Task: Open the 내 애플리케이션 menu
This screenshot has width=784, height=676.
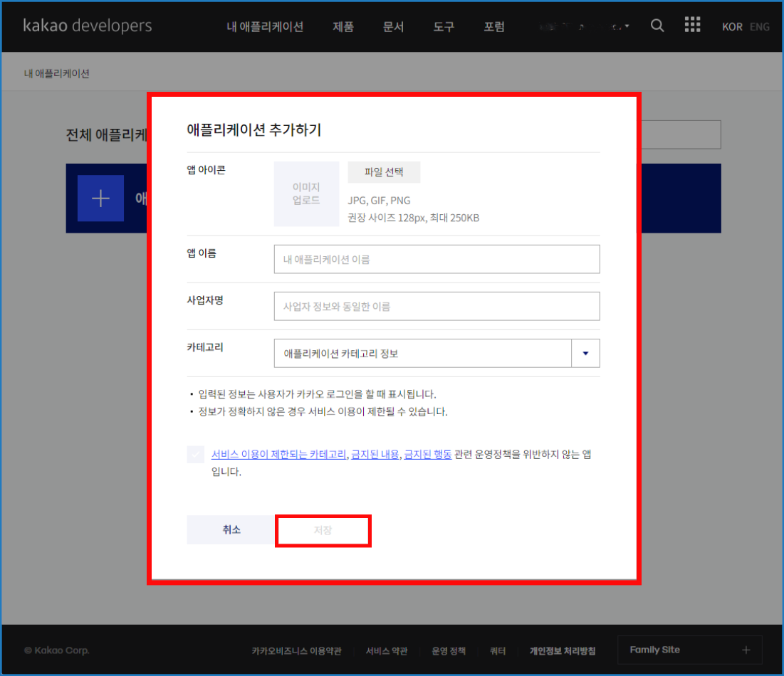Action: [265, 27]
